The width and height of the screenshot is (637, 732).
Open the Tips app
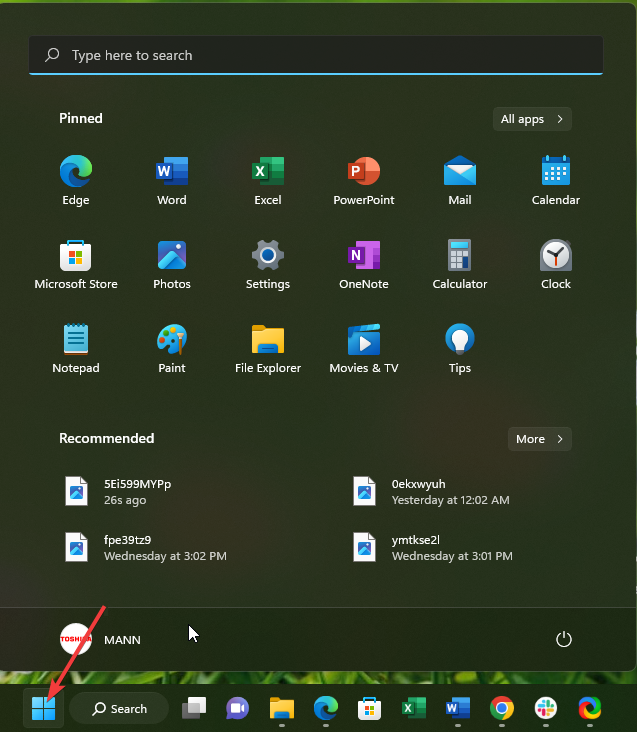point(460,349)
